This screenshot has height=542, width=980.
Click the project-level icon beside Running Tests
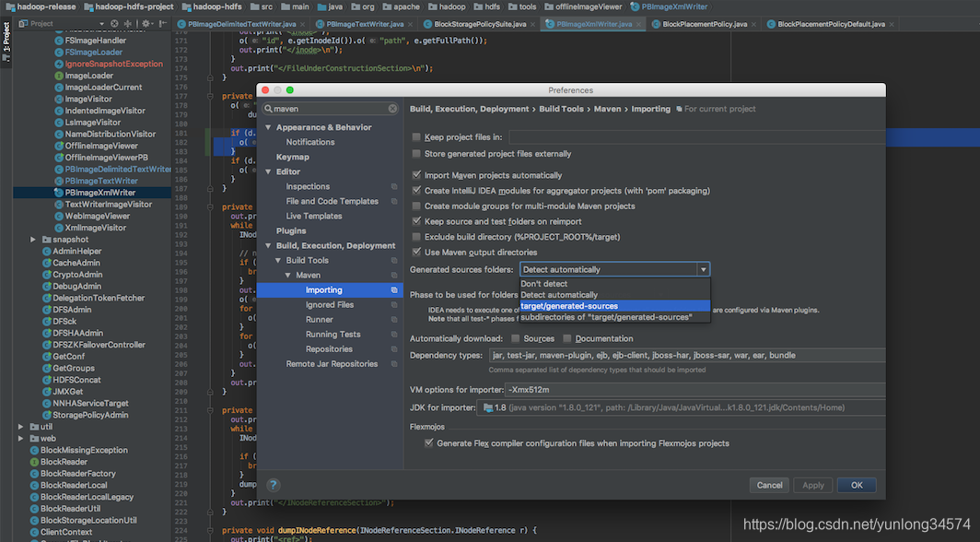click(394, 335)
